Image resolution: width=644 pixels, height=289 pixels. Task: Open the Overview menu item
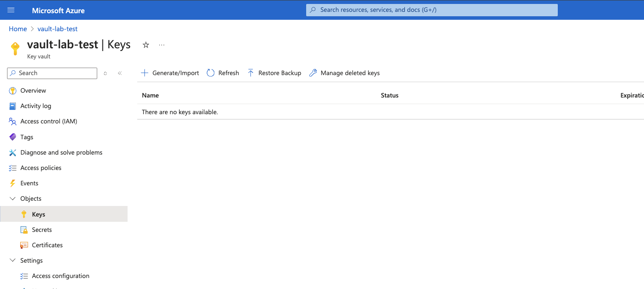click(x=33, y=90)
